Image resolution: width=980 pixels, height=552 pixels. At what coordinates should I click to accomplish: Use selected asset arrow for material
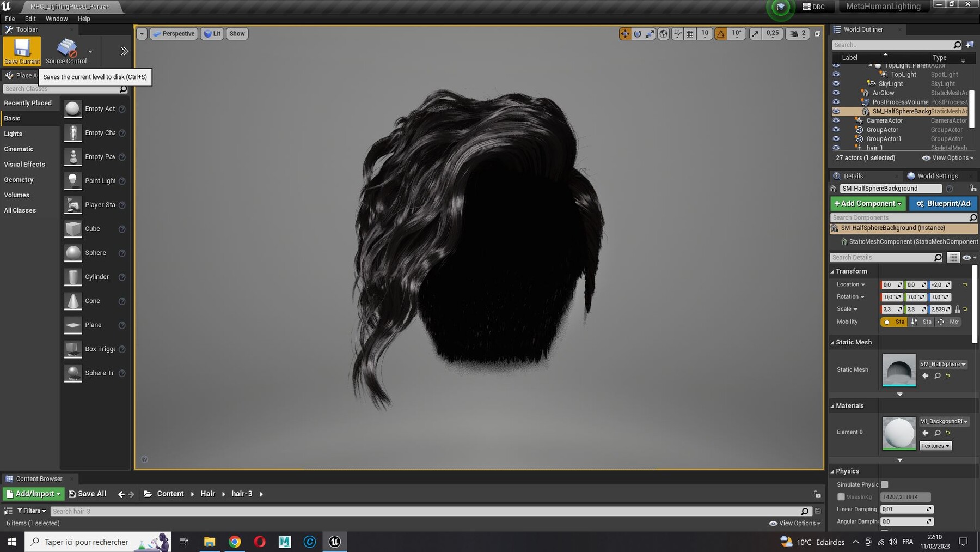pyautogui.click(x=926, y=433)
